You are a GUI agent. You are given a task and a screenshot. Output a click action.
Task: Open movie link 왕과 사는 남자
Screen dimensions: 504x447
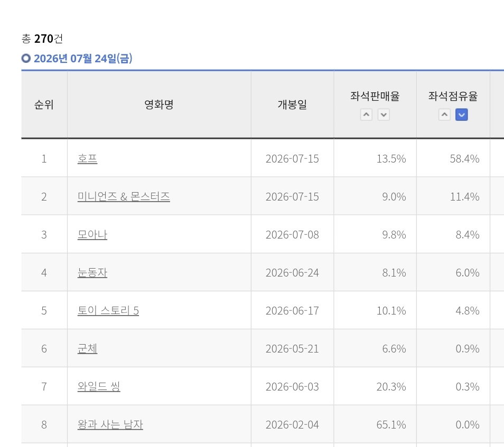pyautogui.click(x=110, y=424)
